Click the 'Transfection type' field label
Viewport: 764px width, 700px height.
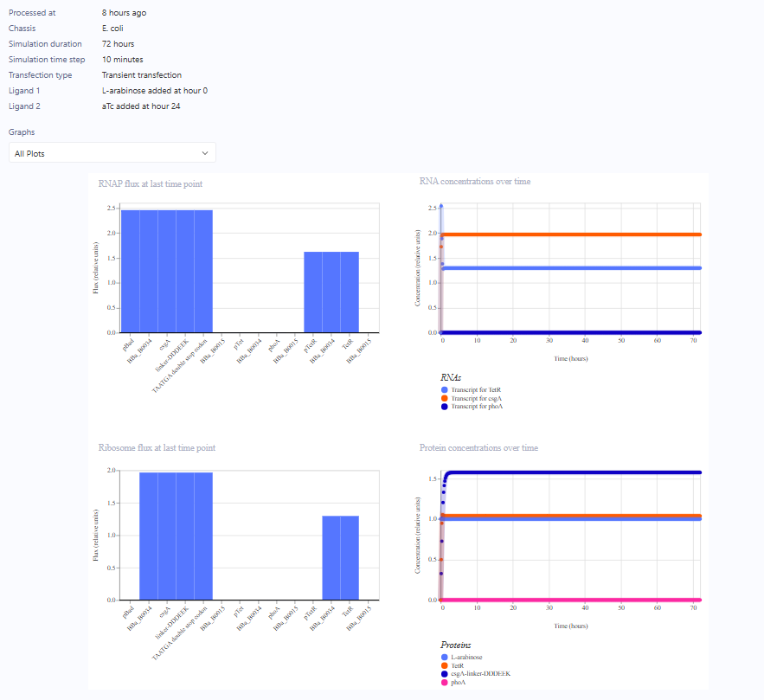click(40, 75)
